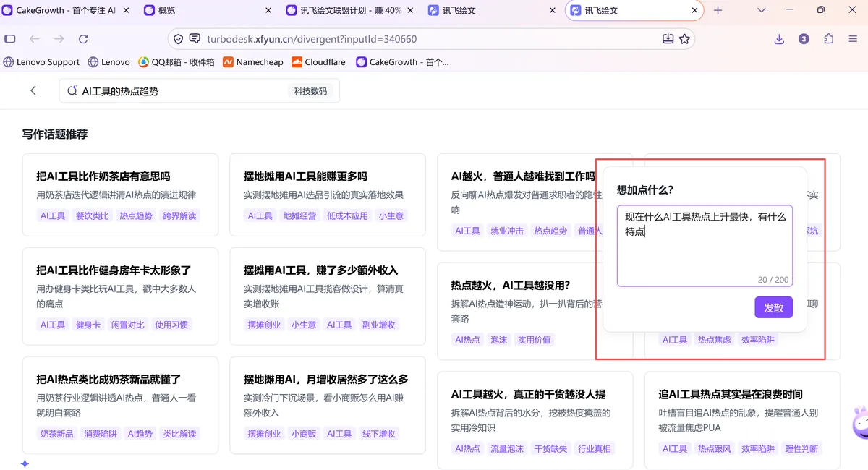Bookmark this page with star icon
Screen dimensions: 868x470
(684, 39)
